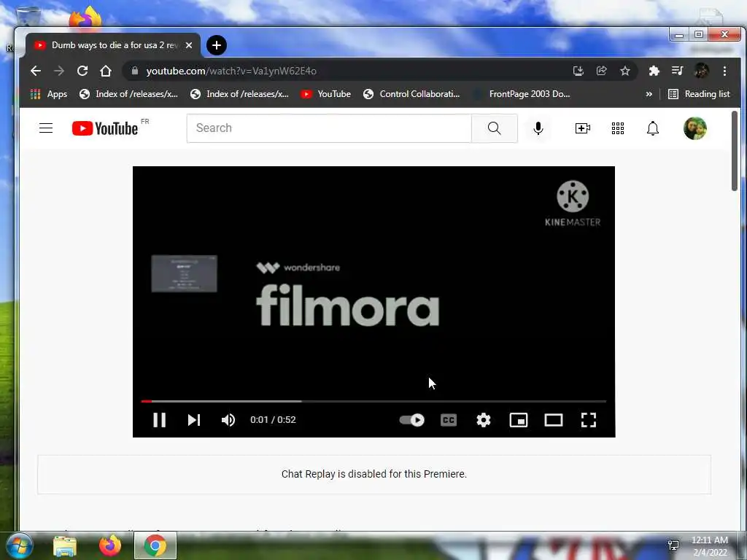Go back in Chrome
This screenshot has width=747, height=560.
coord(36,71)
